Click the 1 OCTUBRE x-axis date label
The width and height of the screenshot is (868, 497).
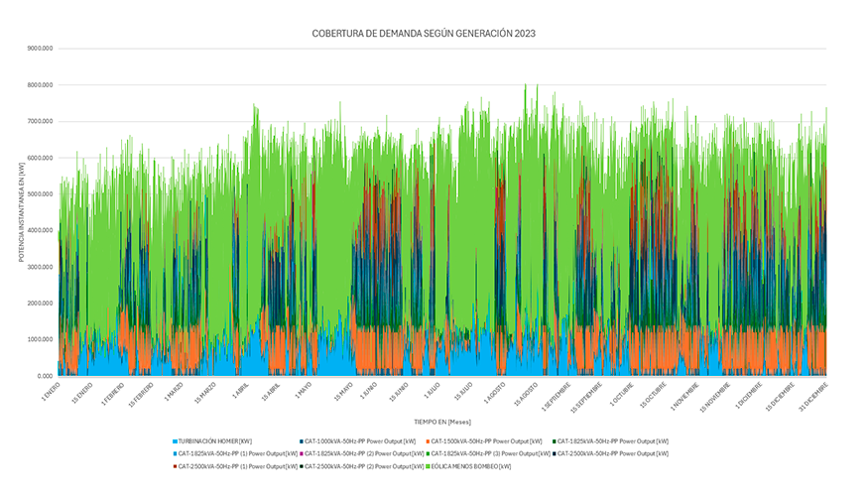click(621, 392)
